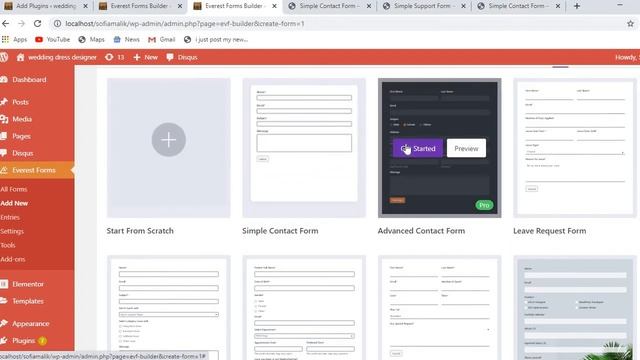
Task: Open the Entries submenu
Action: point(10,217)
